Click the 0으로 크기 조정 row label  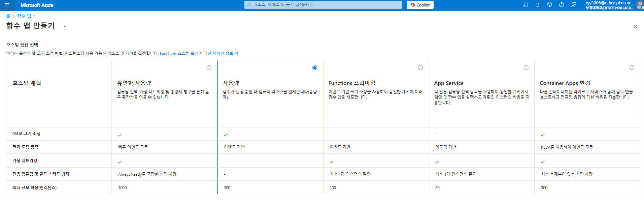point(27,134)
